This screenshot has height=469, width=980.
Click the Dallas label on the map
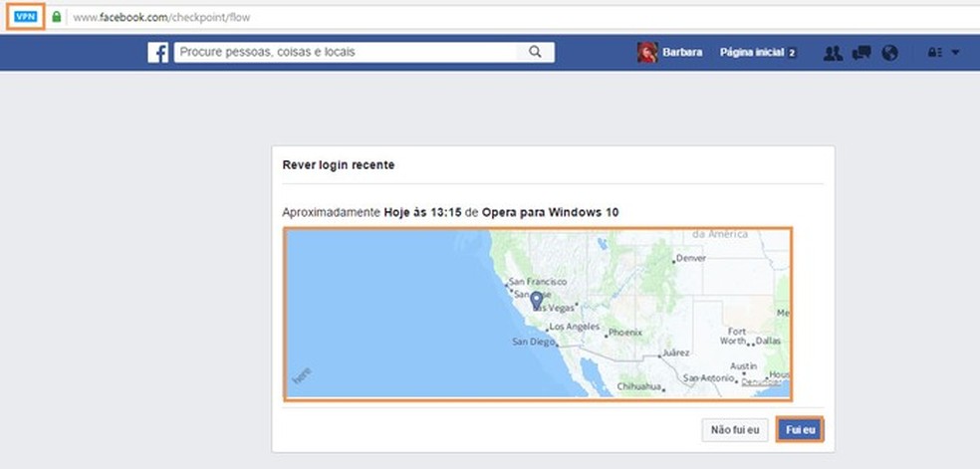[x=768, y=341]
